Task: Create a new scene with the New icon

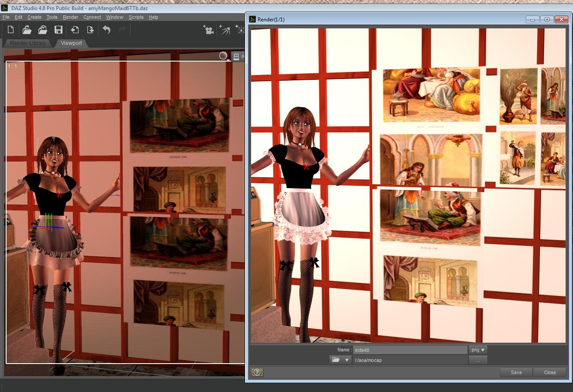Action: (11, 30)
